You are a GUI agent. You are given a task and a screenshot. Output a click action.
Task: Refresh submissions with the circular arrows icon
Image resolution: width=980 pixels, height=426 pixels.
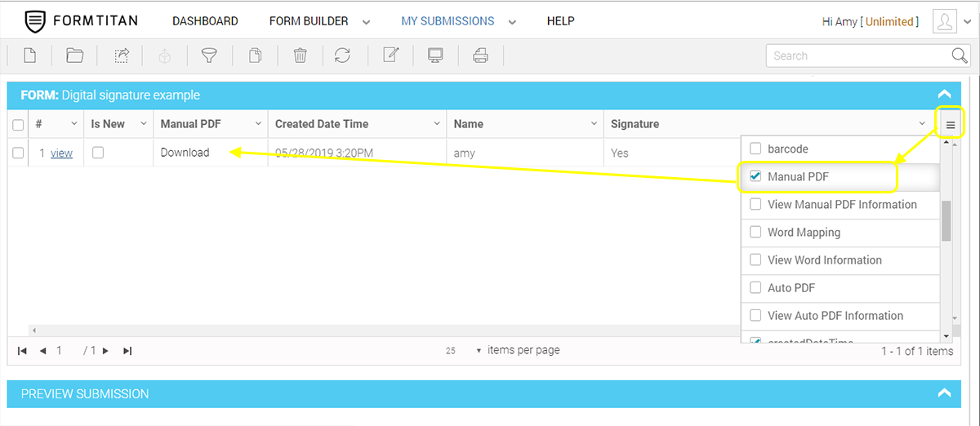[343, 55]
